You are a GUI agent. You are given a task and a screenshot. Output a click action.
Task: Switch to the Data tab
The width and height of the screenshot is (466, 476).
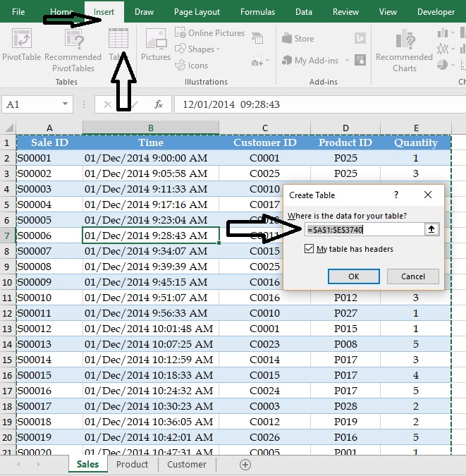304,12
